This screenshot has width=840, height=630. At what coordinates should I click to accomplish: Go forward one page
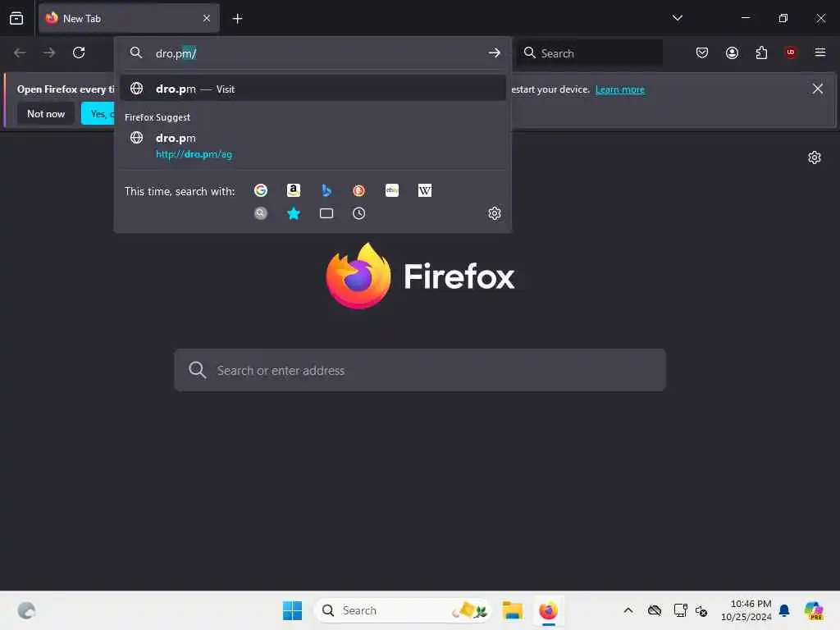click(49, 52)
